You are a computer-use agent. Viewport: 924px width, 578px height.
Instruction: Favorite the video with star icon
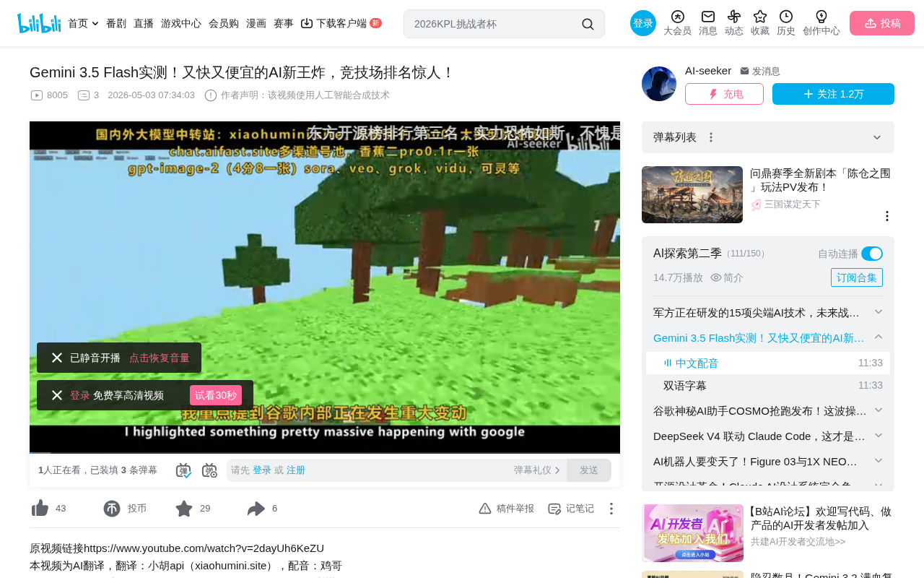184,509
